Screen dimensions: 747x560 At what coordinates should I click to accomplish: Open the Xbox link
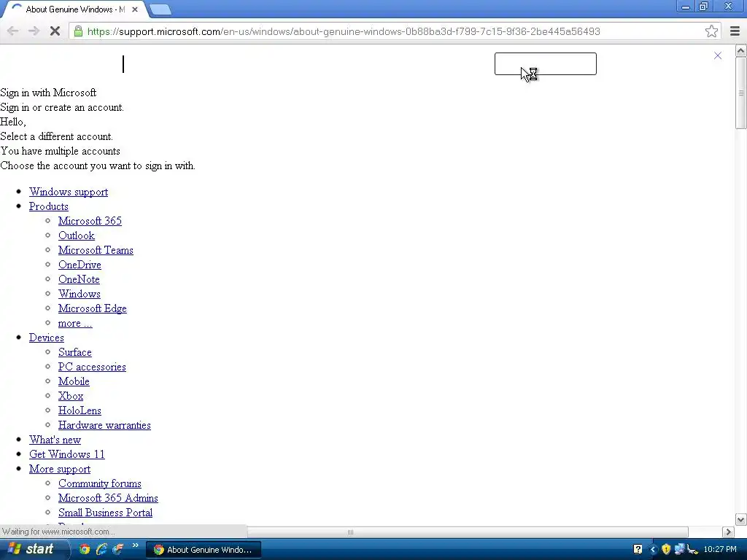point(71,396)
